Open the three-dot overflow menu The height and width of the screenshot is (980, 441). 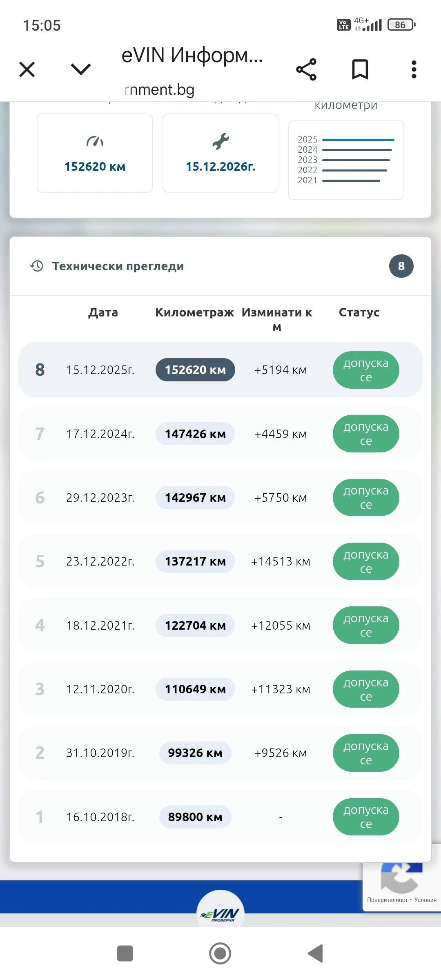[x=414, y=69]
